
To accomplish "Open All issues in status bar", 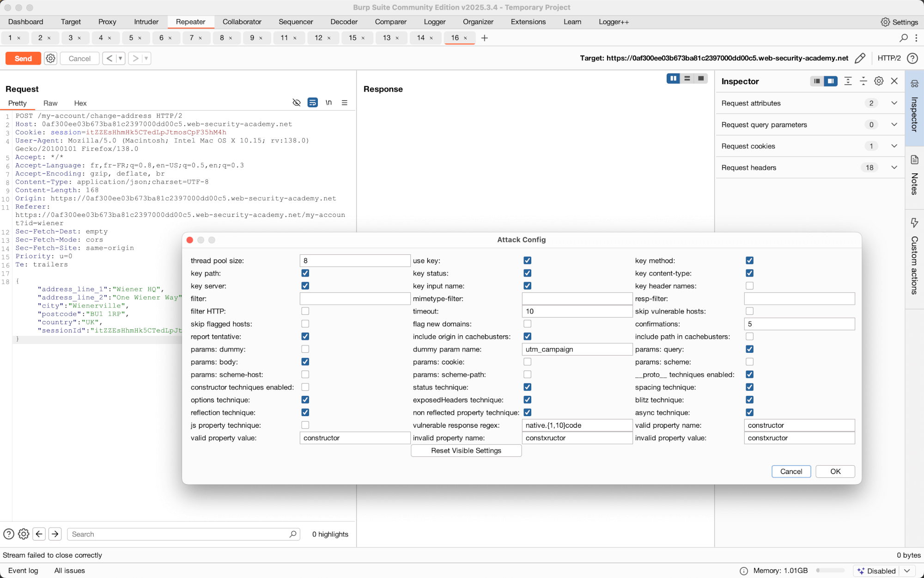I will pyautogui.click(x=69, y=571).
